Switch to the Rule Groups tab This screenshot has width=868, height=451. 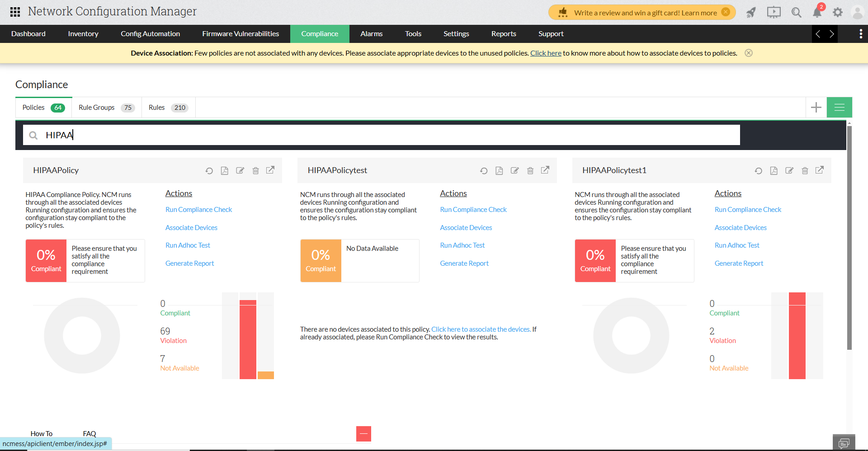coord(96,107)
